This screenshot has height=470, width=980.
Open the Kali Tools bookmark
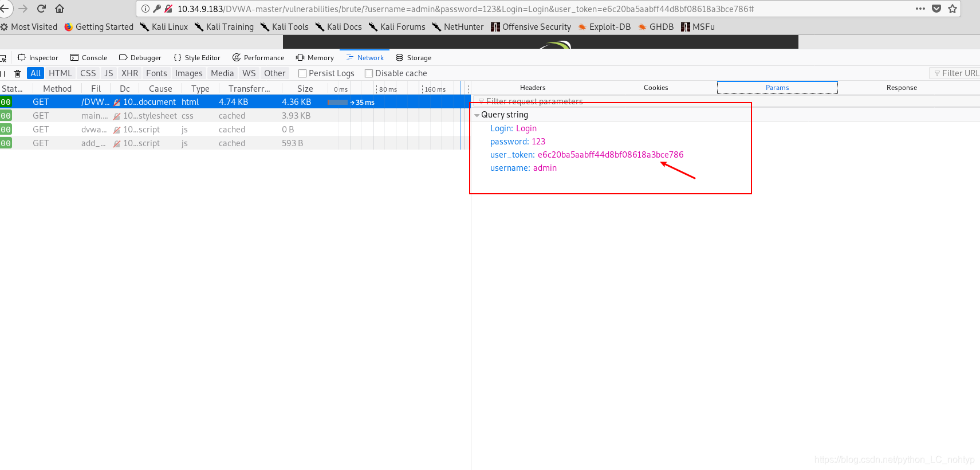click(284, 27)
